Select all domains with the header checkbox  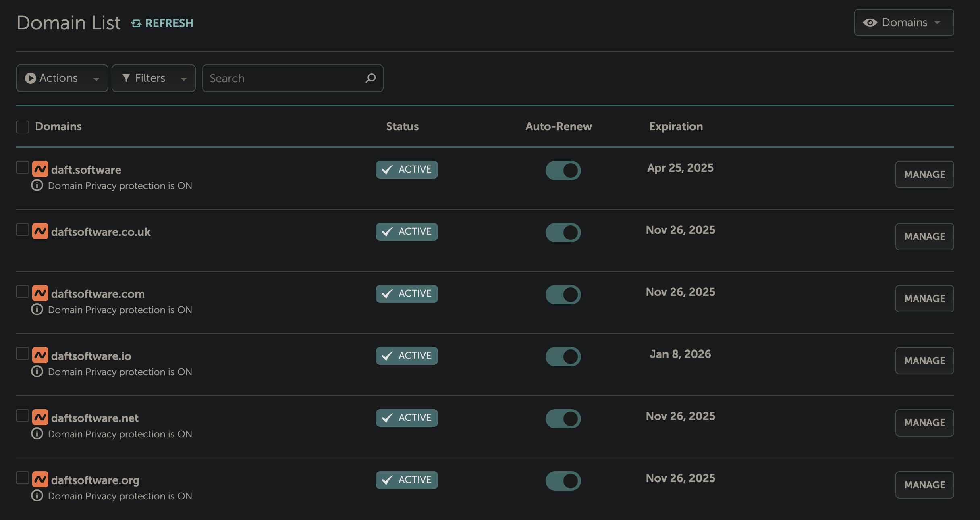pos(23,127)
